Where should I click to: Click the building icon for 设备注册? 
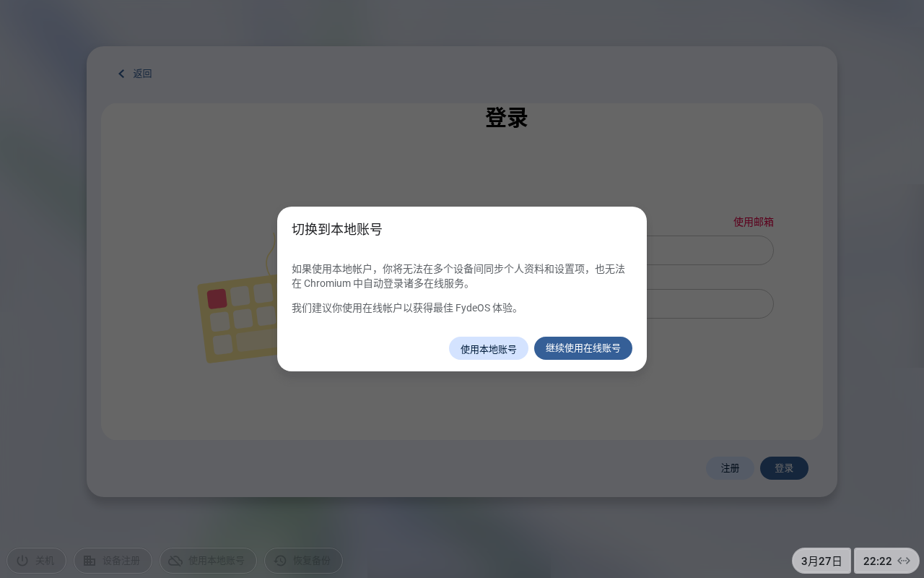click(x=90, y=561)
